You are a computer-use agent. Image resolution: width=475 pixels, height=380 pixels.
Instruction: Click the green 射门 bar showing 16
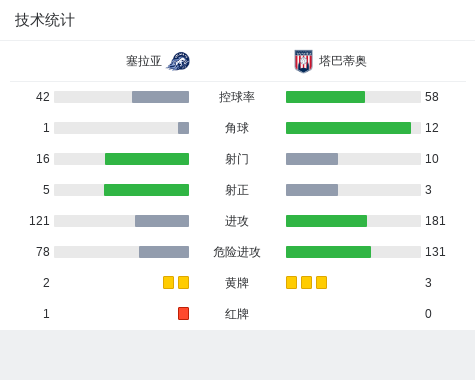point(147,159)
